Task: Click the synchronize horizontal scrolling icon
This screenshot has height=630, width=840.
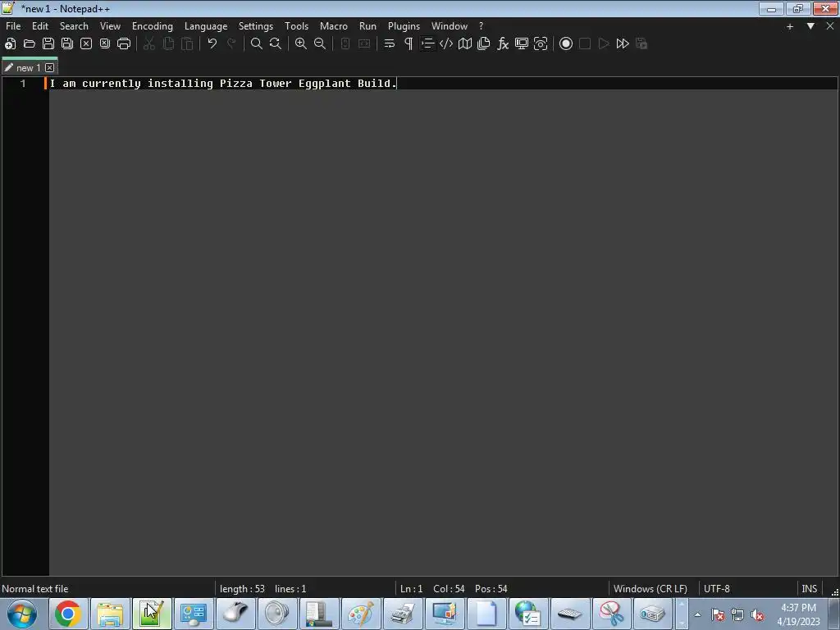Action: (x=364, y=44)
